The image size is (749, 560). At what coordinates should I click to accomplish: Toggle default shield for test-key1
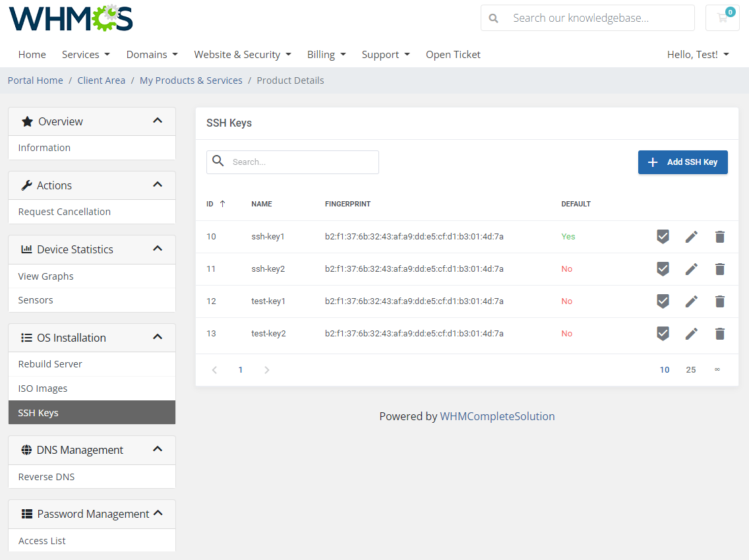point(663,301)
